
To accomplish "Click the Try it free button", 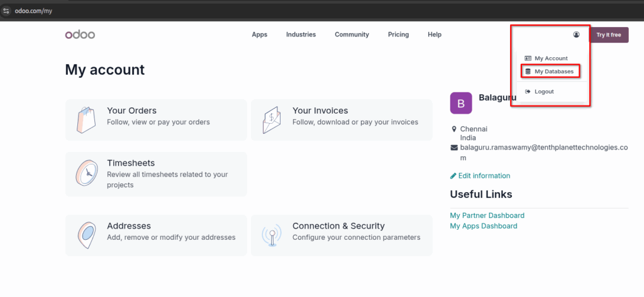I will coord(609,35).
